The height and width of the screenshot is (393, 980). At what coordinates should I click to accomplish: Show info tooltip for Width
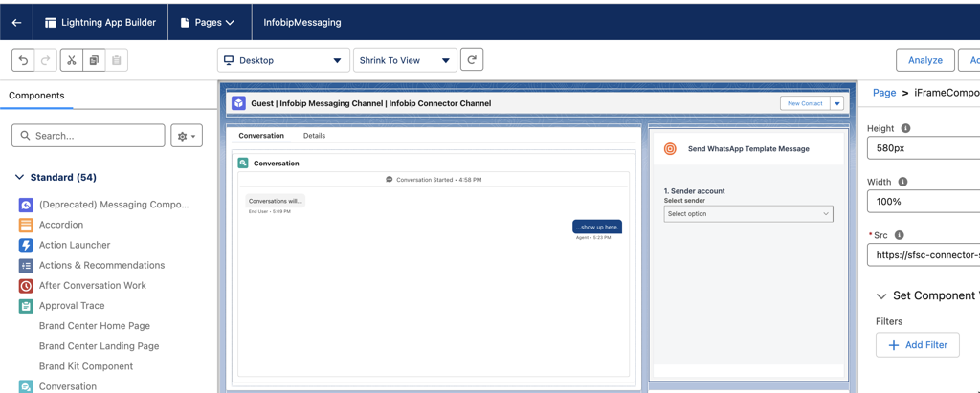coord(902,182)
